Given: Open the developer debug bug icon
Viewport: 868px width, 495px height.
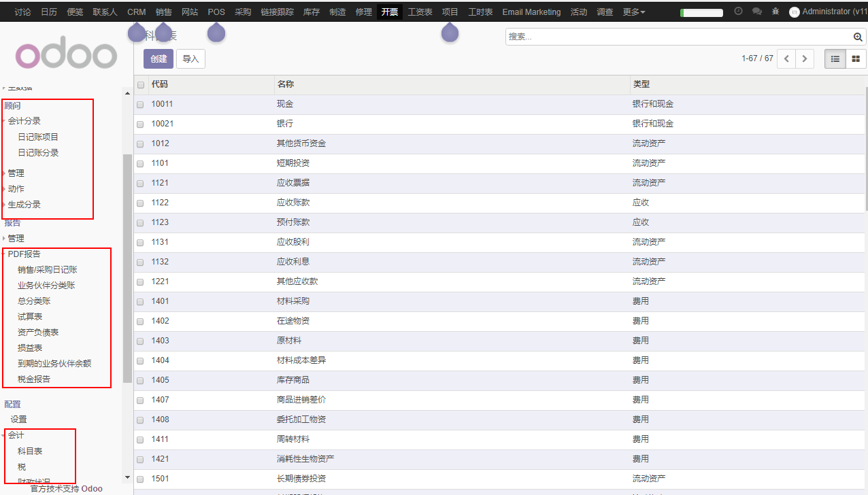Looking at the screenshot, I should tap(775, 12).
